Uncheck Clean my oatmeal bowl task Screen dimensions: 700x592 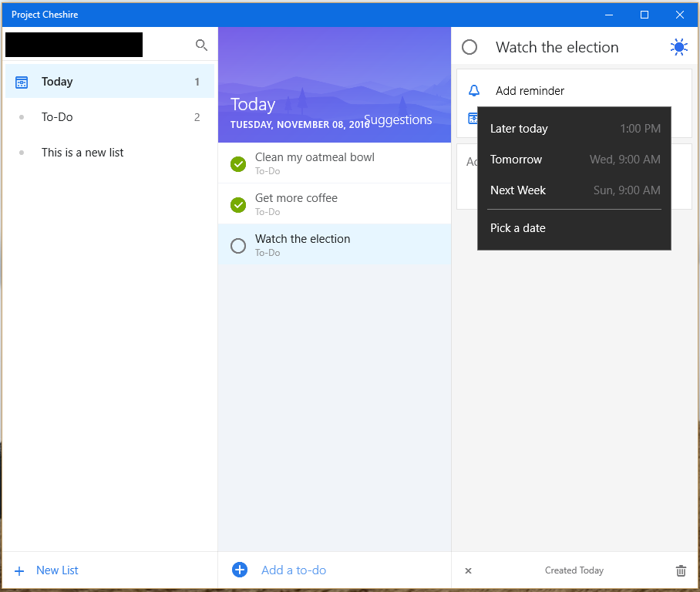[x=238, y=163]
